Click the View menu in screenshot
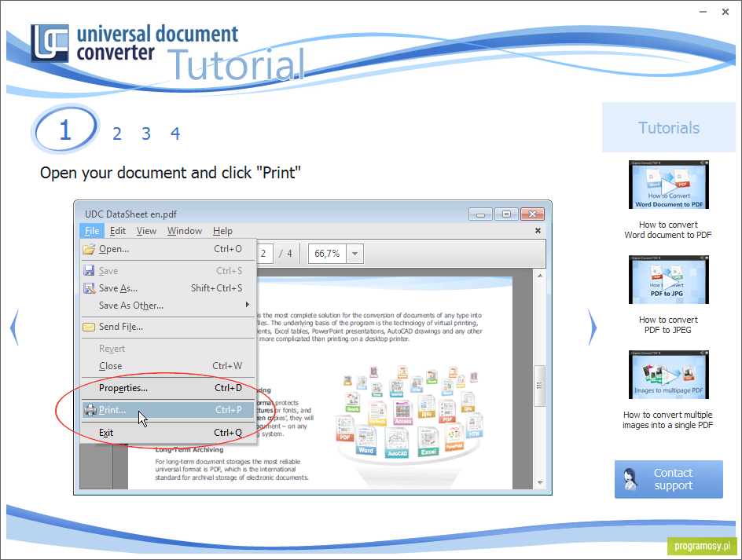Viewport: 742px width, 560px height. [x=147, y=231]
